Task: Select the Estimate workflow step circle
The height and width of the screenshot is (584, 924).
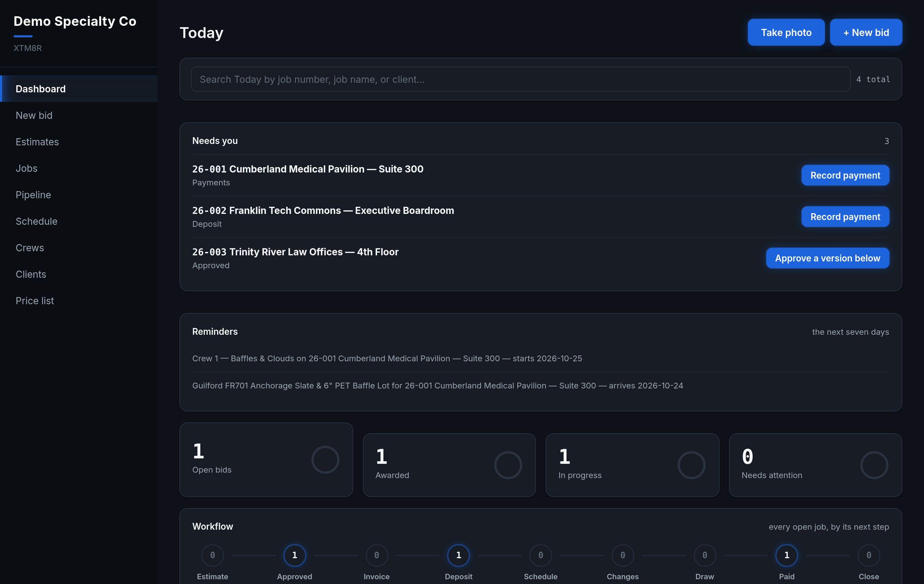Action: click(x=212, y=555)
